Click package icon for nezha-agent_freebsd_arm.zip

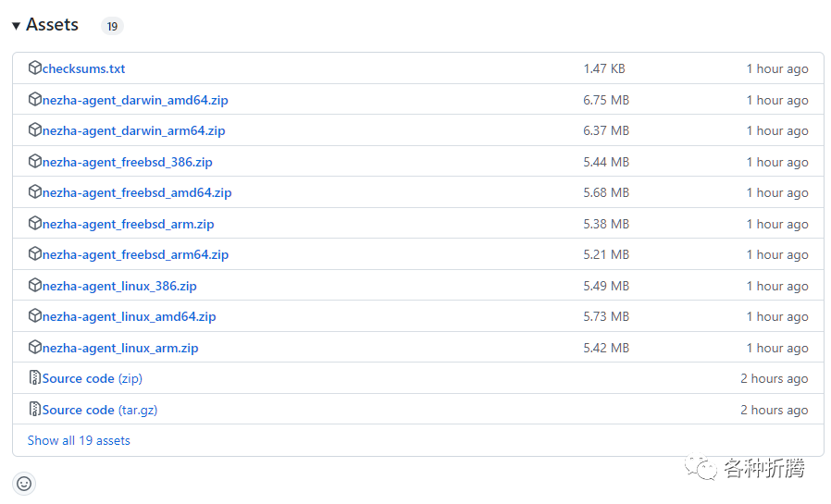coord(35,223)
